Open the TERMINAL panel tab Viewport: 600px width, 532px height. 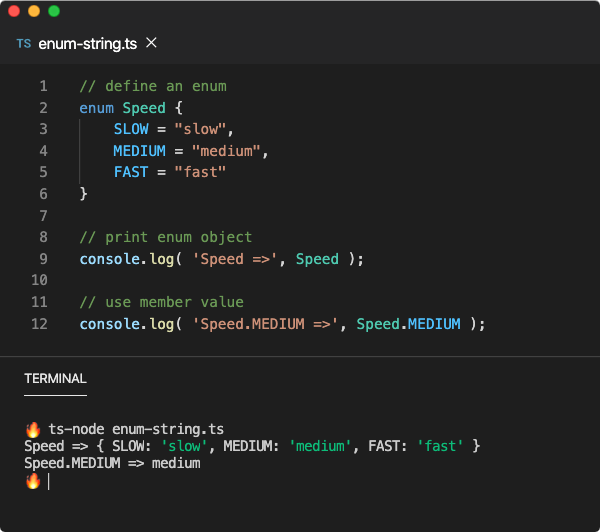pyautogui.click(x=55, y=379)
